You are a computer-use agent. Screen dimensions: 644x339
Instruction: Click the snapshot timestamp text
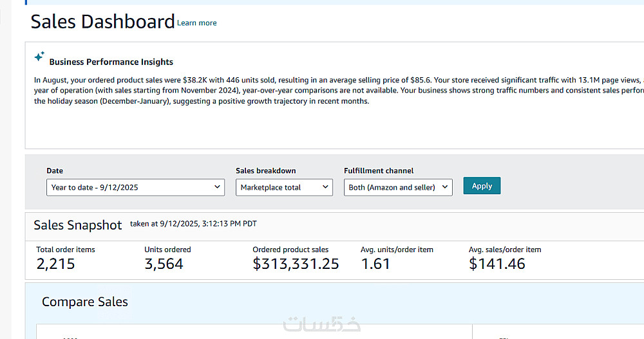click(193, 224)
